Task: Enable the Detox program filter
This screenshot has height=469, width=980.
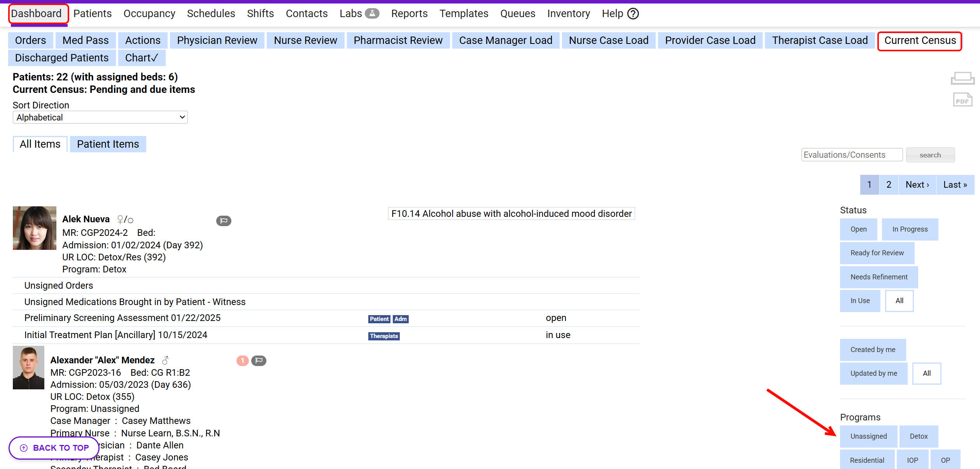Action: click(919, 436)
